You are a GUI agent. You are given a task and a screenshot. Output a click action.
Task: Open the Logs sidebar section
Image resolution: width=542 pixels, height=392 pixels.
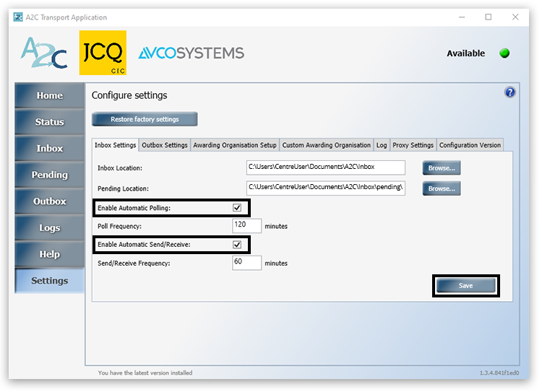49,228
